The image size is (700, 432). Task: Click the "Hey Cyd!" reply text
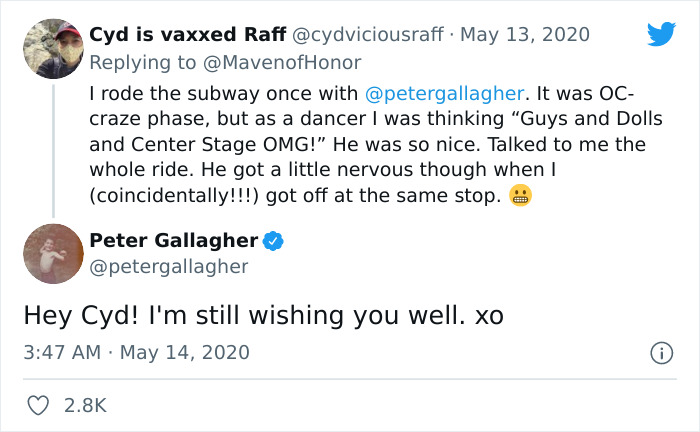coord(264,314)
